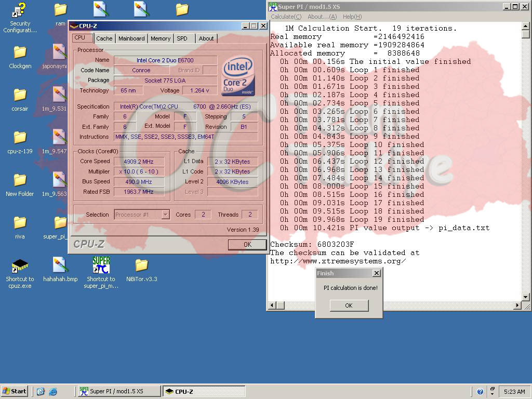Click the Show Desktop quick launch icon
Viewport: 532px width, 399px height.
(41, 392)
